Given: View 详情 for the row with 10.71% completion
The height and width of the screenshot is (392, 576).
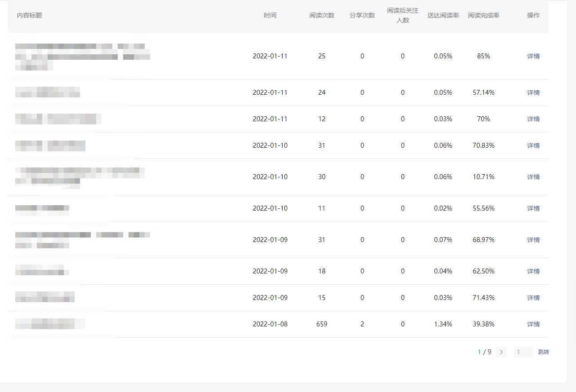Looking at the screenshot, I should 533,177.
